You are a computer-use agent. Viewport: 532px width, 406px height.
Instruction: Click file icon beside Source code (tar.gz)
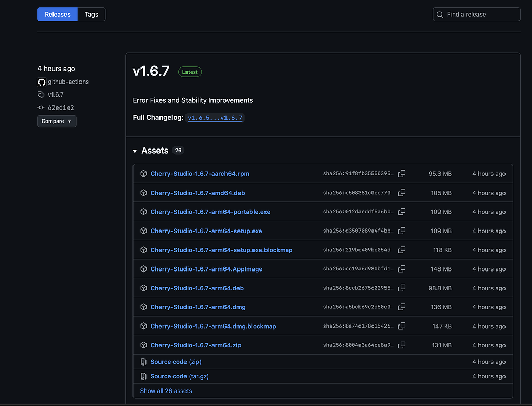coord(143,376)
